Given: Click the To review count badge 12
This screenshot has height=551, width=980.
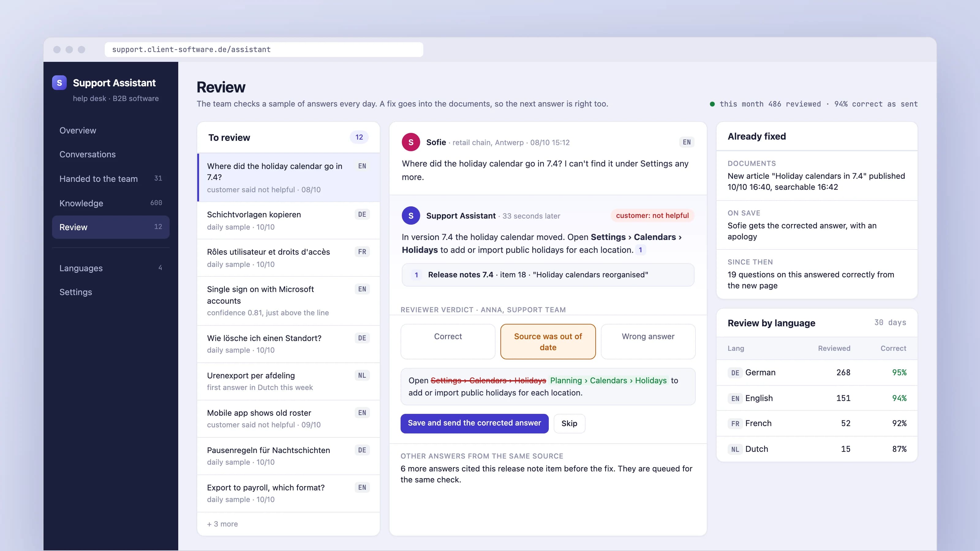Looking at the screenshot, I should click(359, 137).
